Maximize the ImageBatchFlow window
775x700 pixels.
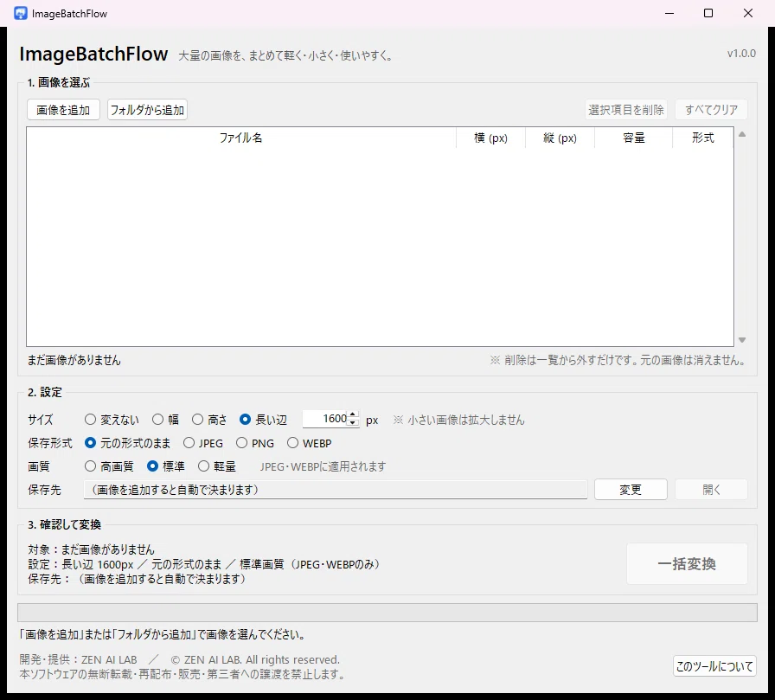(x=708, y=13)
